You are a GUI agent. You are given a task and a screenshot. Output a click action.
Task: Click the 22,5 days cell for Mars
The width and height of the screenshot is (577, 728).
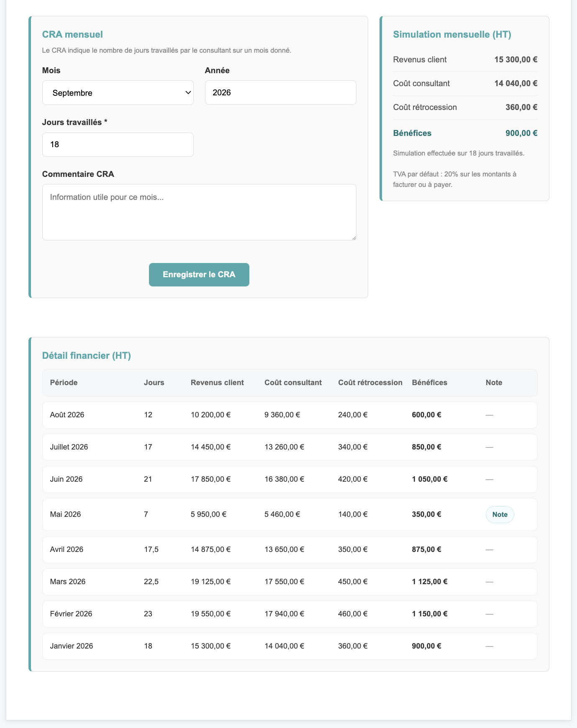point(151,582)
